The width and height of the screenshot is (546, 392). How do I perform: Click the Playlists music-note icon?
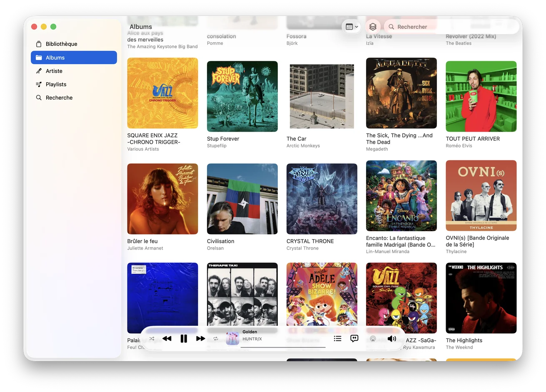39,84
